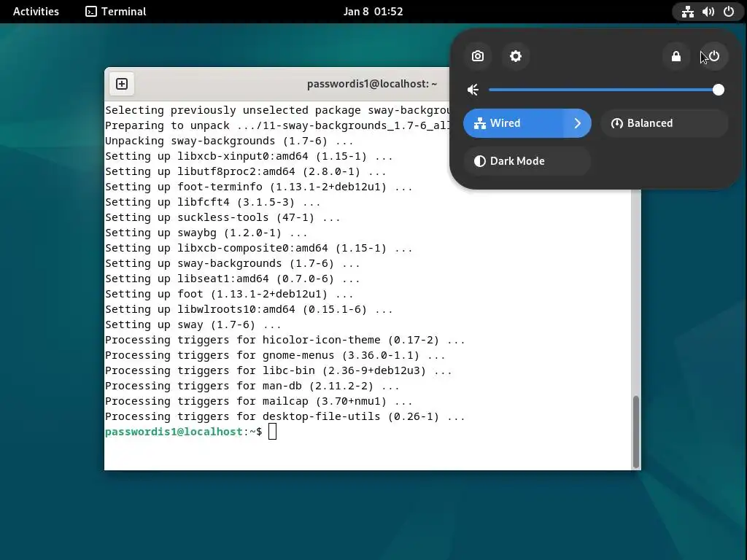The width and height of the screenshot is (747, 560).
Task: Click 'Setting up suckless-tools (47-1)' line
Action: point(222,217)
